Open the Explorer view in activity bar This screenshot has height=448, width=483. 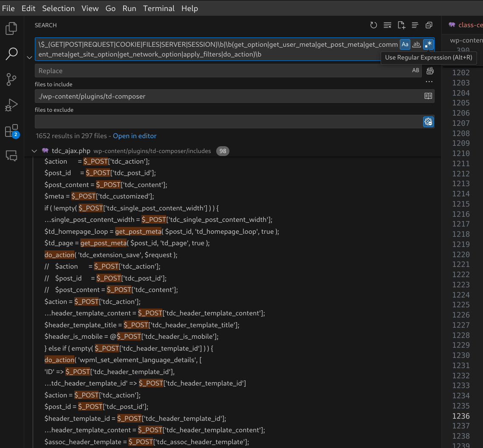point(11,28)
